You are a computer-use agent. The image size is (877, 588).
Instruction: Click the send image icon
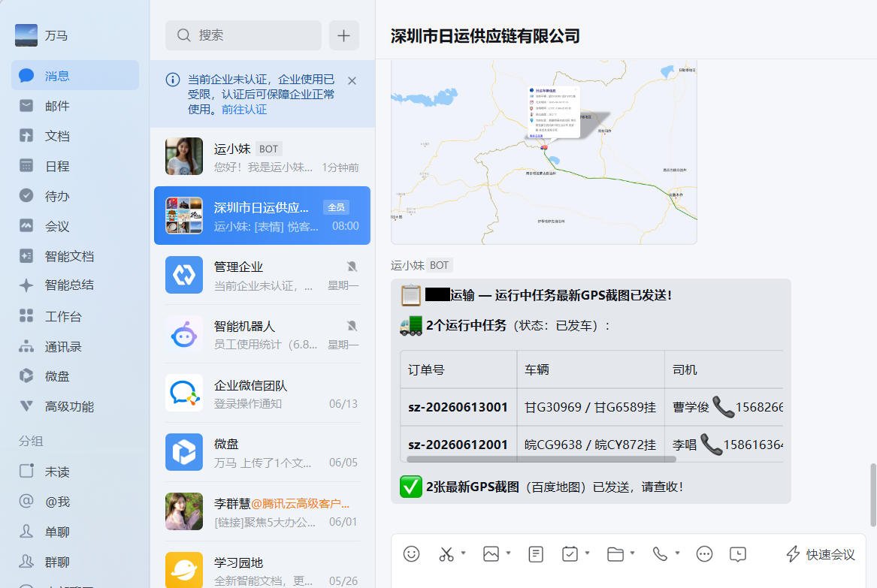click(491, 554)
